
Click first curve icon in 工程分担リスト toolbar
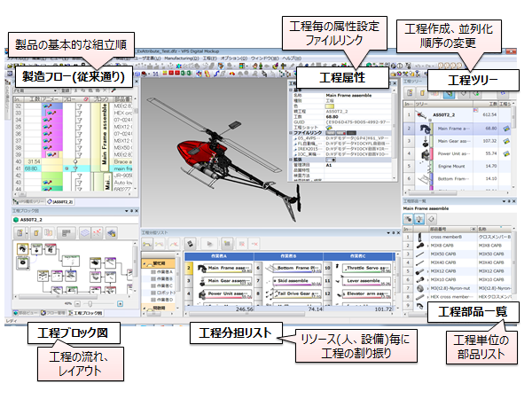(147, 244)
